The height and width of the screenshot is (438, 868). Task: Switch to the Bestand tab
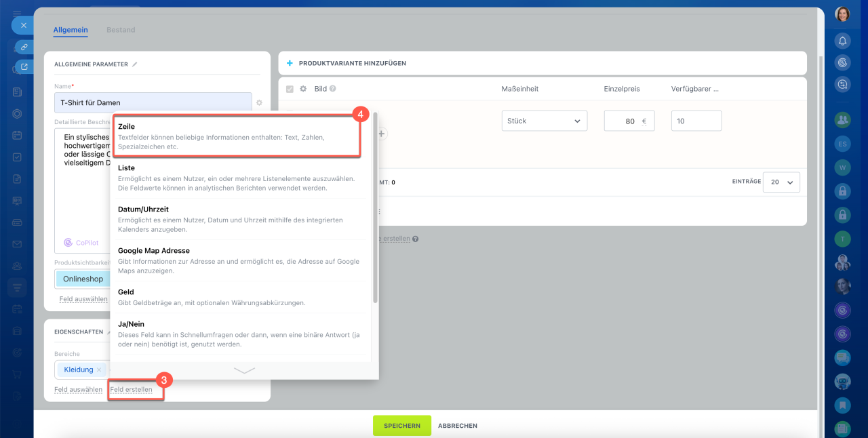[121, 30]
